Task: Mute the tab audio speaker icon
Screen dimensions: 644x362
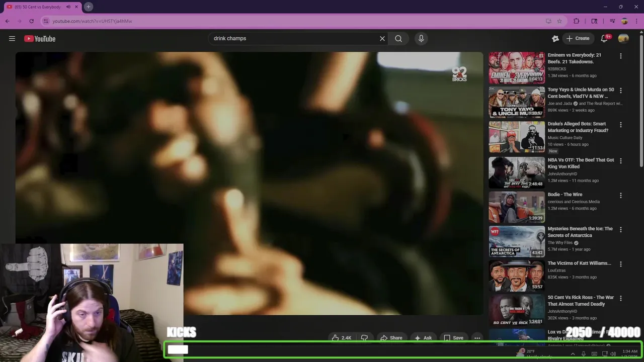Action: click(68, 7)
